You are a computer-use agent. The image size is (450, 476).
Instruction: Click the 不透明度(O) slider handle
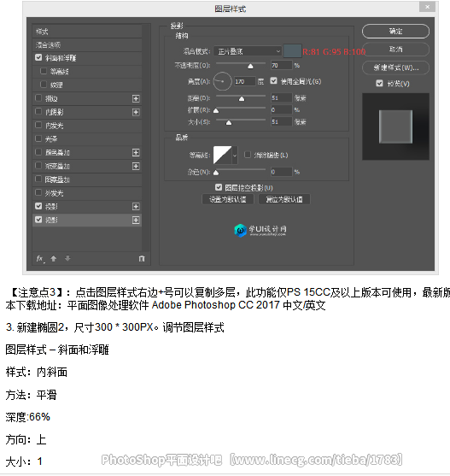pyautogui.click(x=250, y=66)
